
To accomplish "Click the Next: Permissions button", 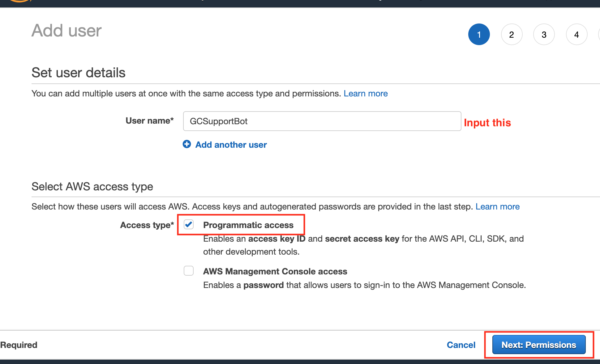I will pos(538,345).
